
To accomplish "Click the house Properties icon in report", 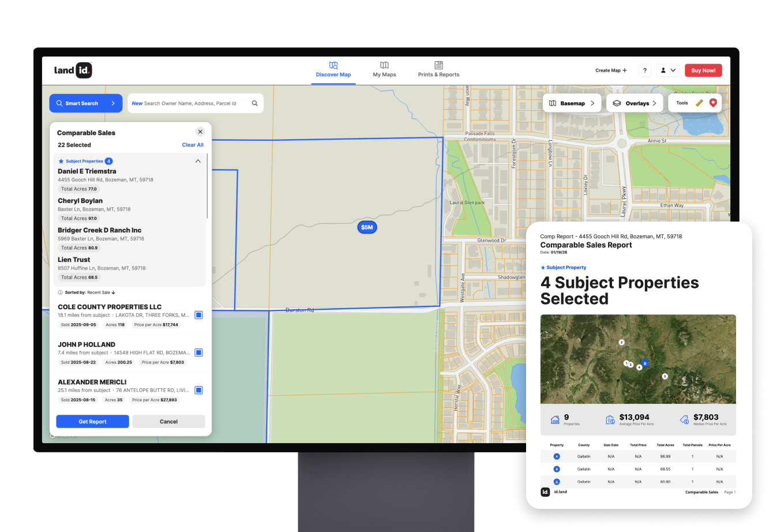I will 555,419.
